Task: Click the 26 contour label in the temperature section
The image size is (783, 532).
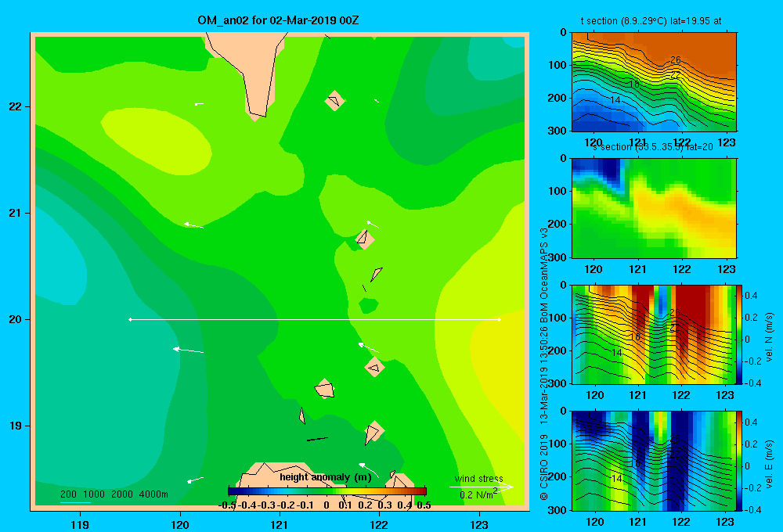Action: 675,60
